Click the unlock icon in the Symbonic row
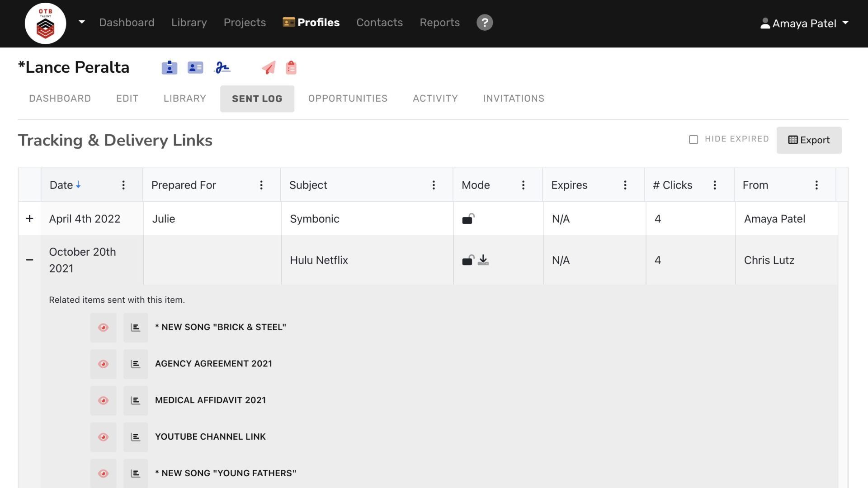 pos(468,219)
